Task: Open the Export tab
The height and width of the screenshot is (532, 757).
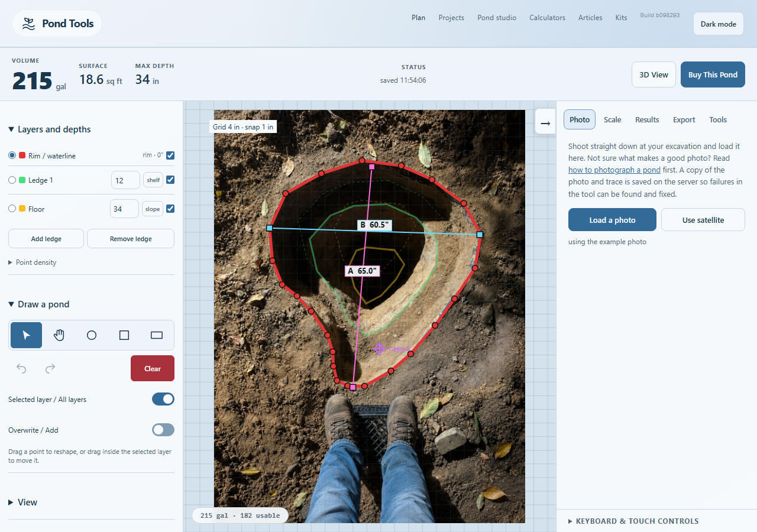Action: pyautogui.click(x=684, y=119)
